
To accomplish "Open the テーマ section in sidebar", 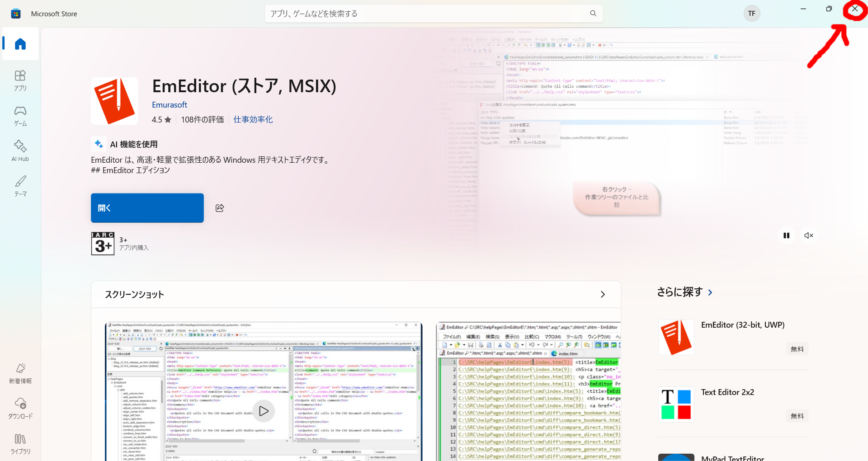I will [x=20, y=186].
